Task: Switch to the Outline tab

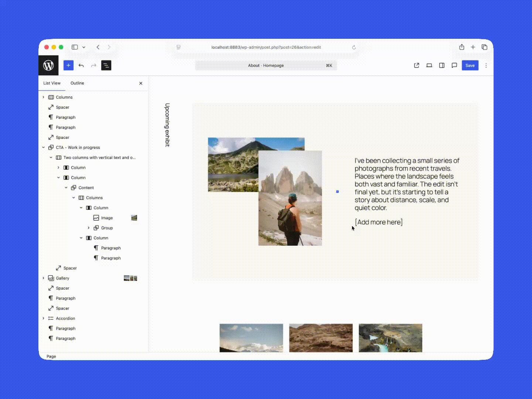Action: click(x=77, y=83)
